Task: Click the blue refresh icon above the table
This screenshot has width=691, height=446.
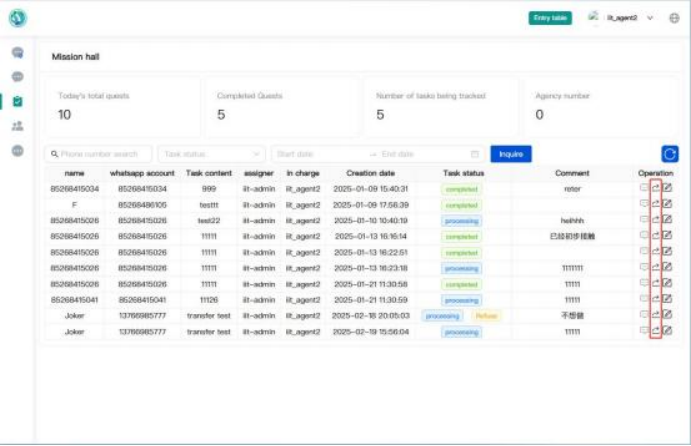Action: pyautogui.click(x=669, y=154)
